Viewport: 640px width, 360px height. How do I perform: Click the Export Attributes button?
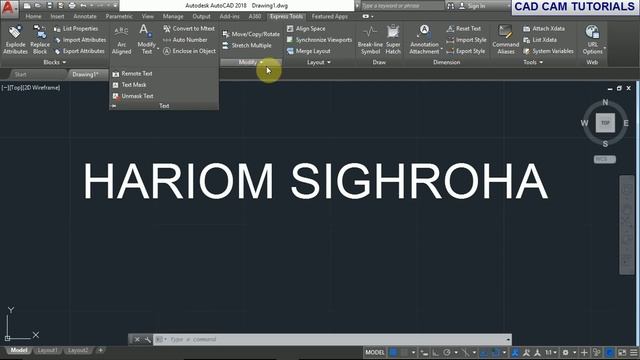[x=80, y=51]
